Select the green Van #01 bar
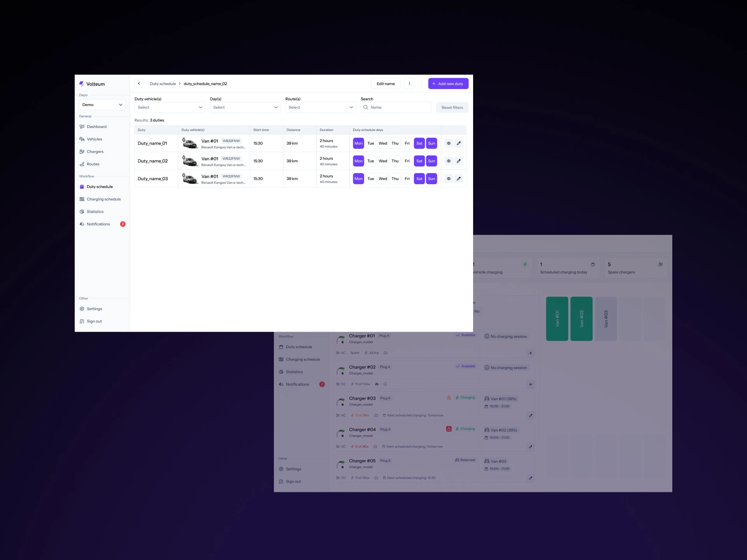The height and width of the screenshot is (560, 747). point(557,318)
